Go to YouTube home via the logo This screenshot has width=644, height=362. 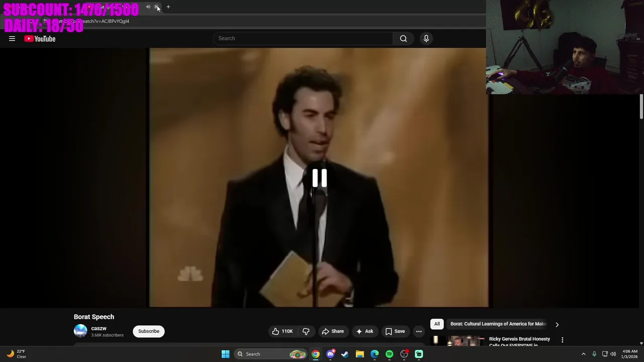click(40, 39)
